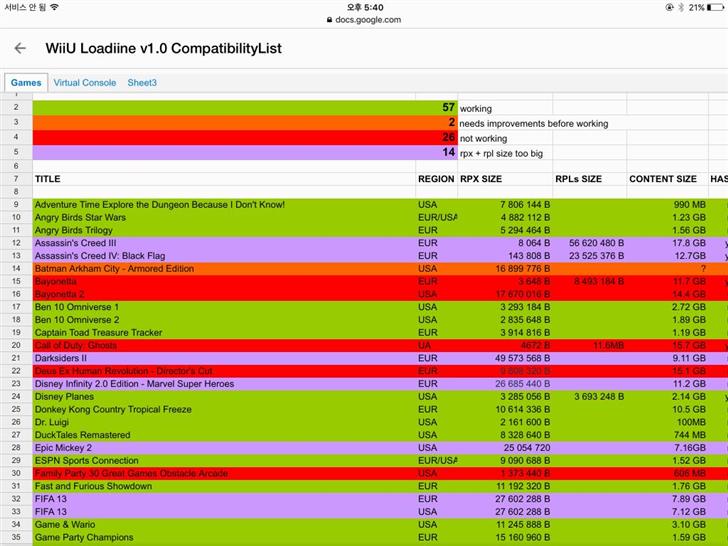Select the ESPN Sports Connection cell
The height and width of the screenshot is (546, 728).
(x=224, y=461)
